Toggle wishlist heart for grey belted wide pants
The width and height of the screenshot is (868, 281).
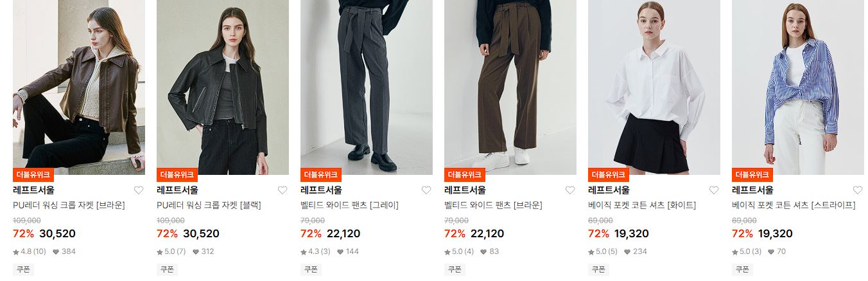pyautogui.click(x=426, y=190)
